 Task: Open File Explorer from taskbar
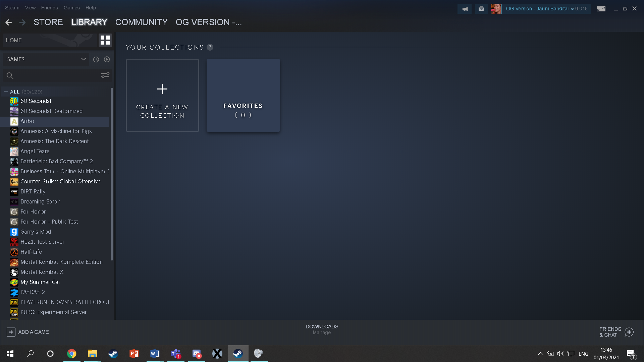[x=92, y=354]
